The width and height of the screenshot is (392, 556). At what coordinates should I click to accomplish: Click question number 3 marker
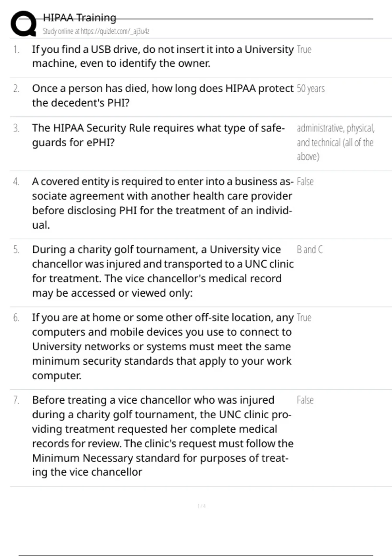click(x=16, y=128)
